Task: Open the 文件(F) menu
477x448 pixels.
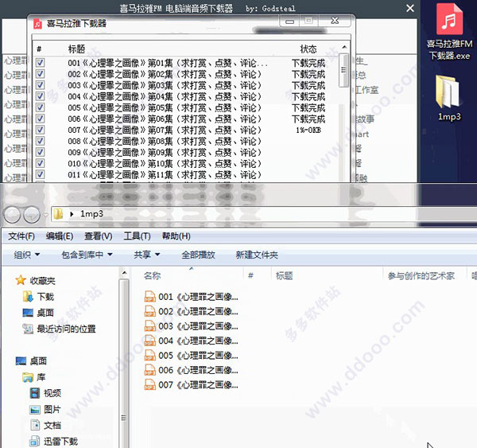Action: [21, 236]
